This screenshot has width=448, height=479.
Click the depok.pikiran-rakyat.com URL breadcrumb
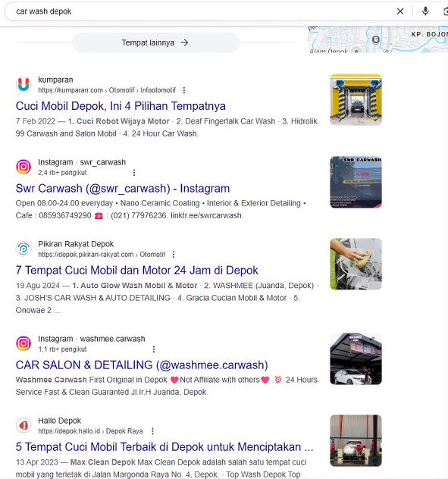[x=102, y=255]
